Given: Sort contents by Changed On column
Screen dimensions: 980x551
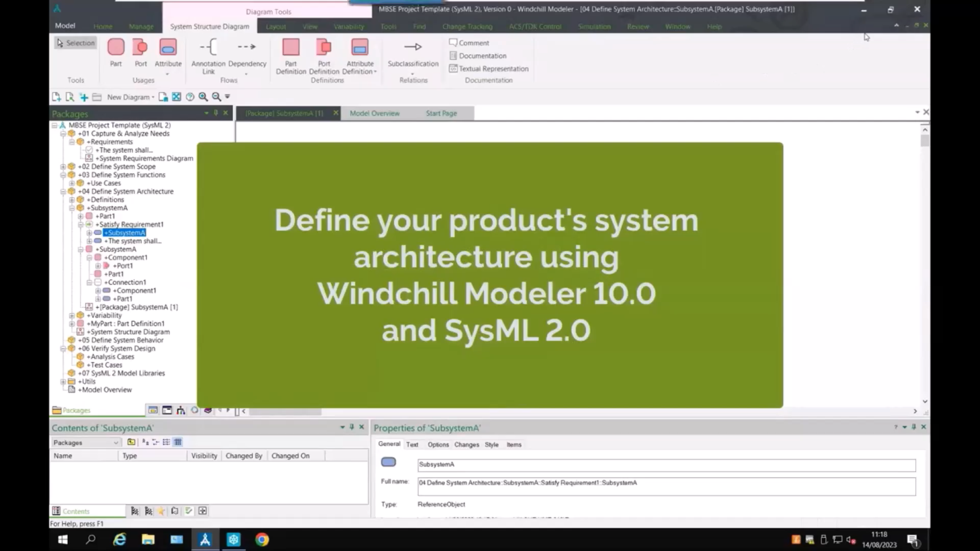Looking at the screenshot, I should pos(296,456).
